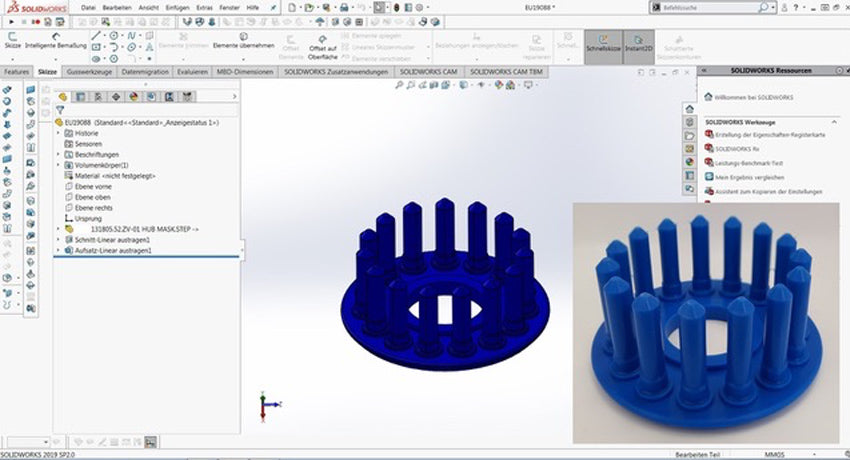Expand the Historie tree node

point(58,133)
